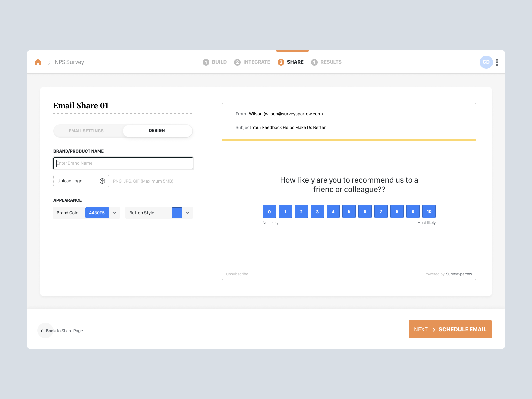Open the Results step
This screenshot has width=532, height=399.
point(326,62)
